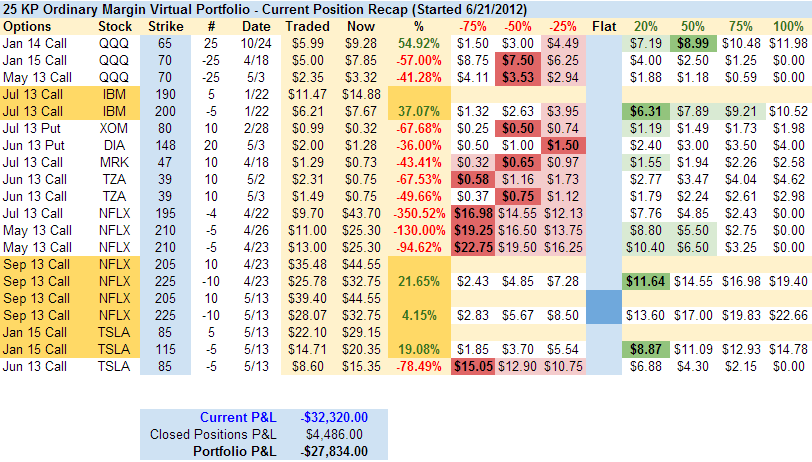Click the dark blue Flat column cell

[604, 307]
